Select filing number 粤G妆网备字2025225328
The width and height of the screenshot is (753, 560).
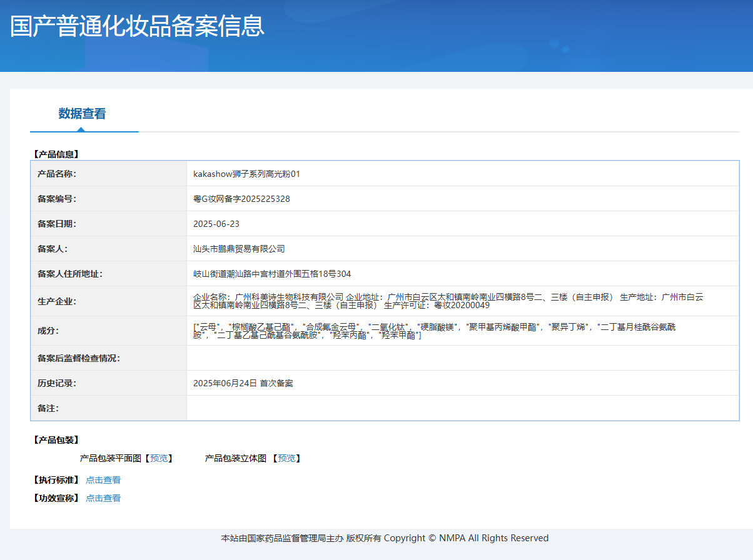(241, 199)
